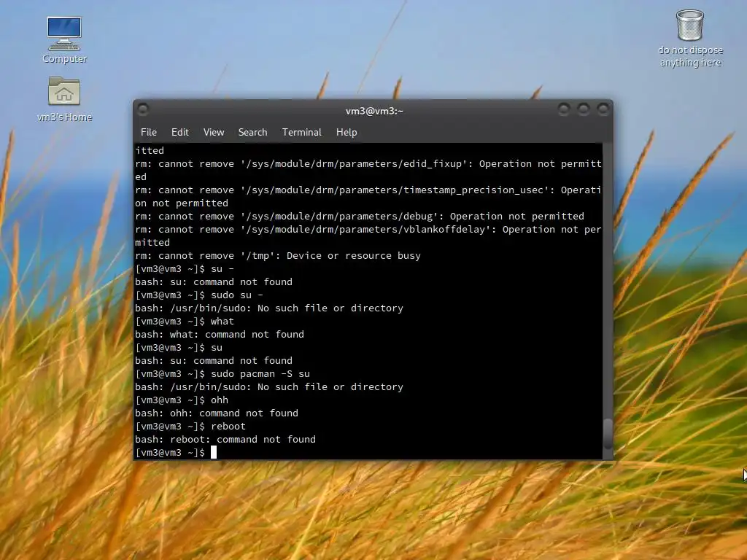Viewport: 747px width, 560px height.
Task: Click the '[vm3@vm3 ~]$ what' command line
Action: pyautogui.click(x=185, y=322)
